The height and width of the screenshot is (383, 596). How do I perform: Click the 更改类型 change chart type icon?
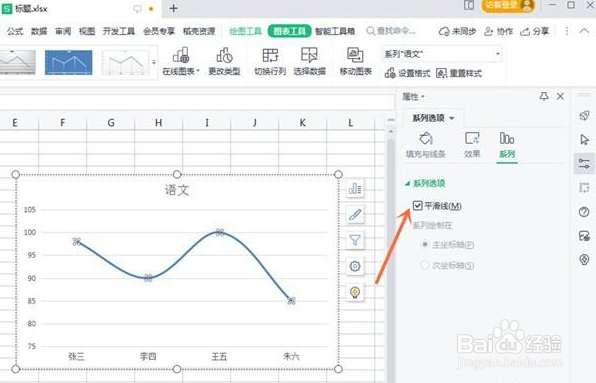point(224,55)
